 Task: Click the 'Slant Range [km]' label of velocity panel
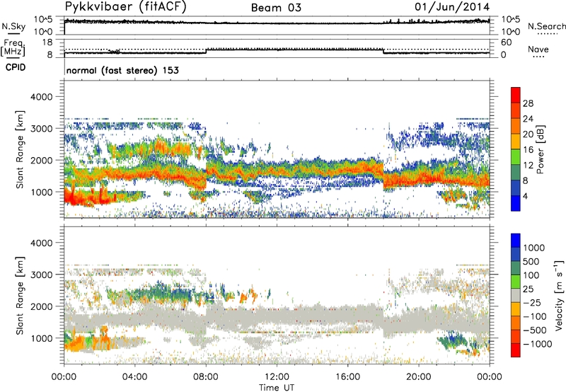(x=20, y=296)
